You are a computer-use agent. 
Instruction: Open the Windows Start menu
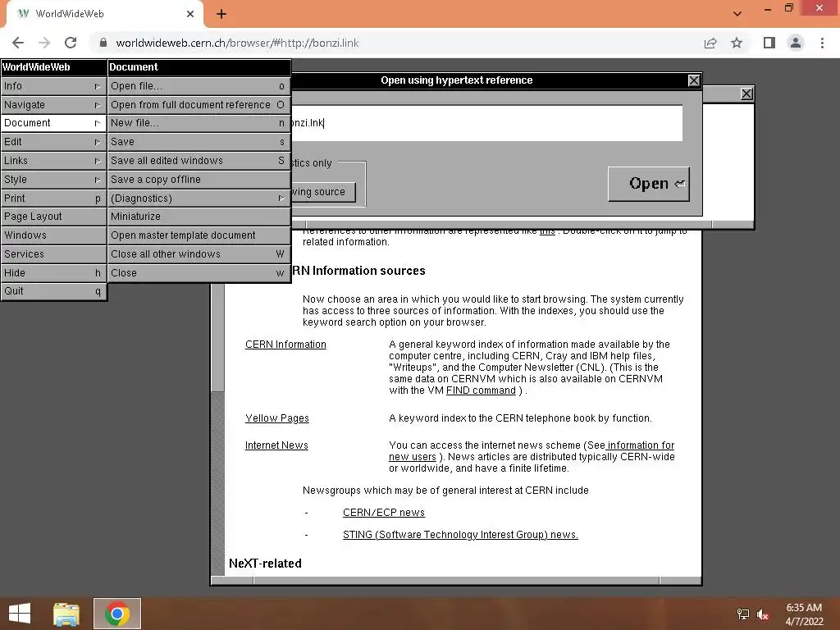click(20, 614)
